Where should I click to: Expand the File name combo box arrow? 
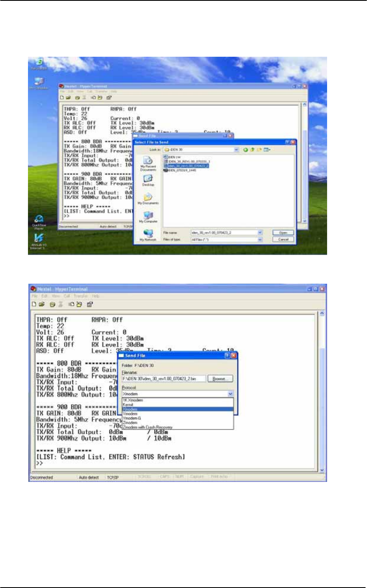point(260,233)
